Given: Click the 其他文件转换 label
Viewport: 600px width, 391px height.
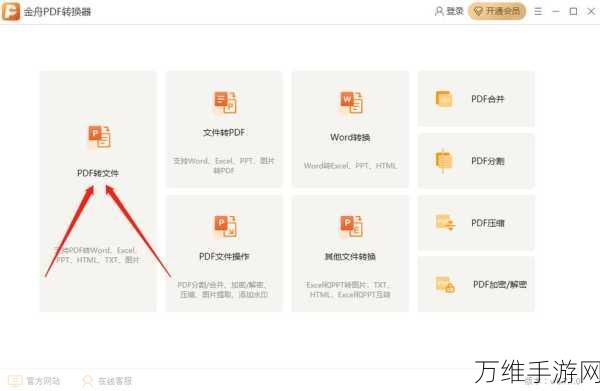Looking at the screenshot, I should (x=350, y=256).
